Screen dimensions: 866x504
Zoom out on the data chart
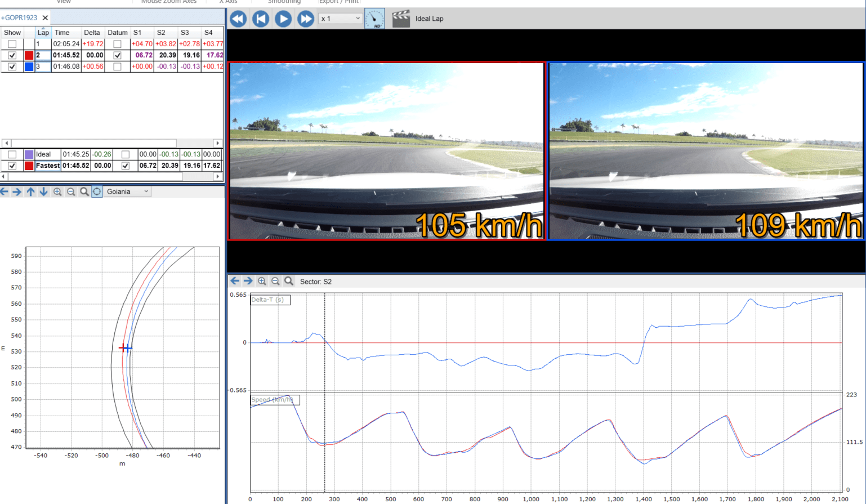(x=275, y=281)
